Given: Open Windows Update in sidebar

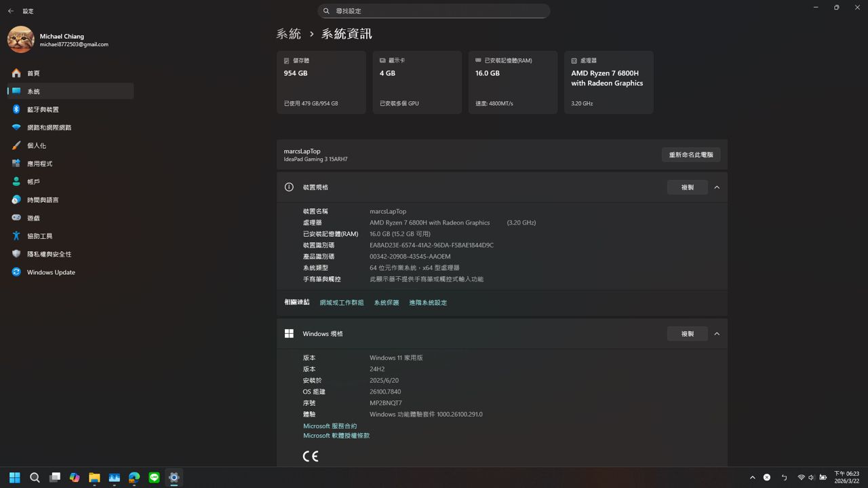Looking at the screenshot, I should 51,272.
